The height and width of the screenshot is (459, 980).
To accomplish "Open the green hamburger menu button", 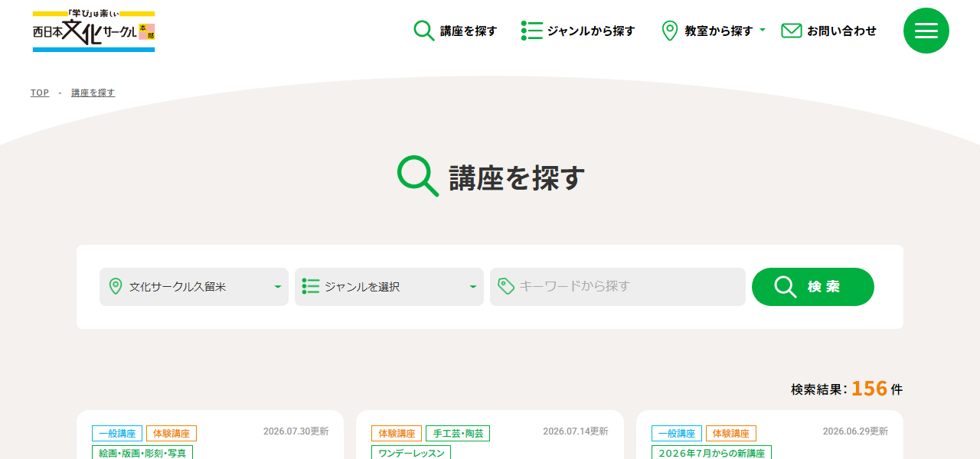I will click(x=926, y=31).
